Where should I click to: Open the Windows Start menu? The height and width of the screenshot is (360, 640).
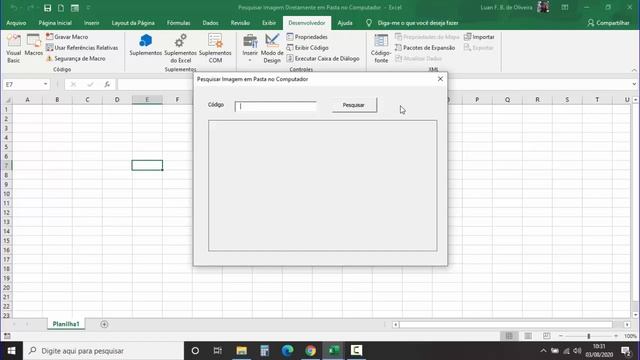(11, 351)
